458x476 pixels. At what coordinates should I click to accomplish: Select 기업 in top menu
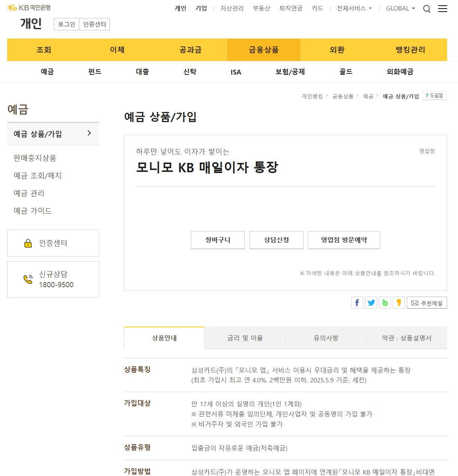pos(201,8)
